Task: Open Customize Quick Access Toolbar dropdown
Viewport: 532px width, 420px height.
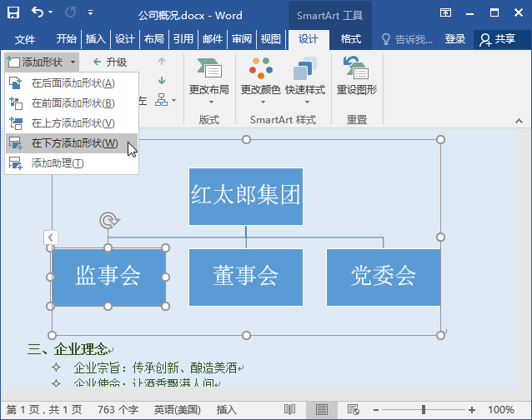Action: [90, 12]
